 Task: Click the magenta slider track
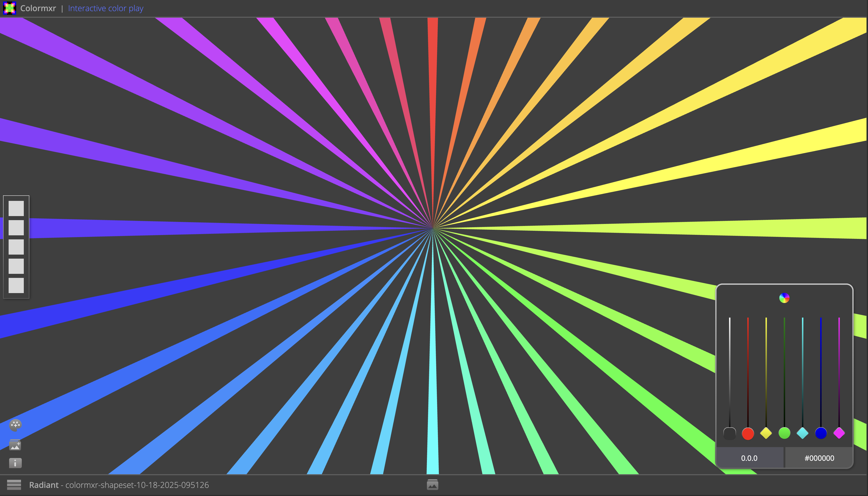tap(839, 372)
